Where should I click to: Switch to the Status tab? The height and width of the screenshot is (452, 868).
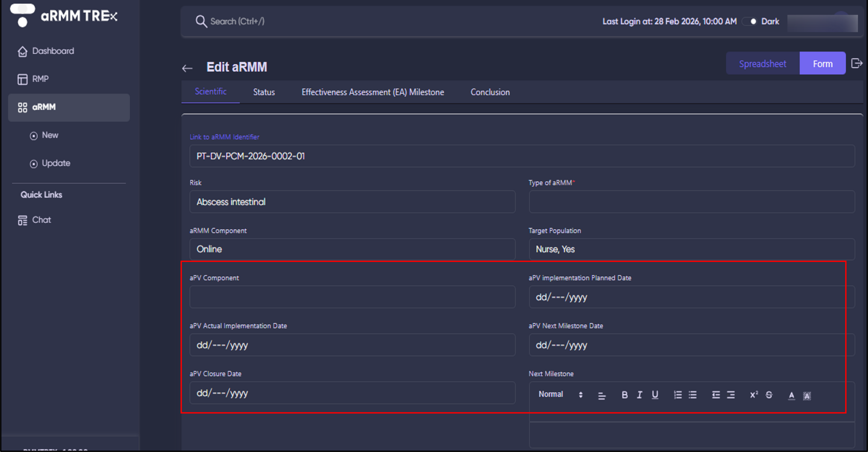coord(264,92)
